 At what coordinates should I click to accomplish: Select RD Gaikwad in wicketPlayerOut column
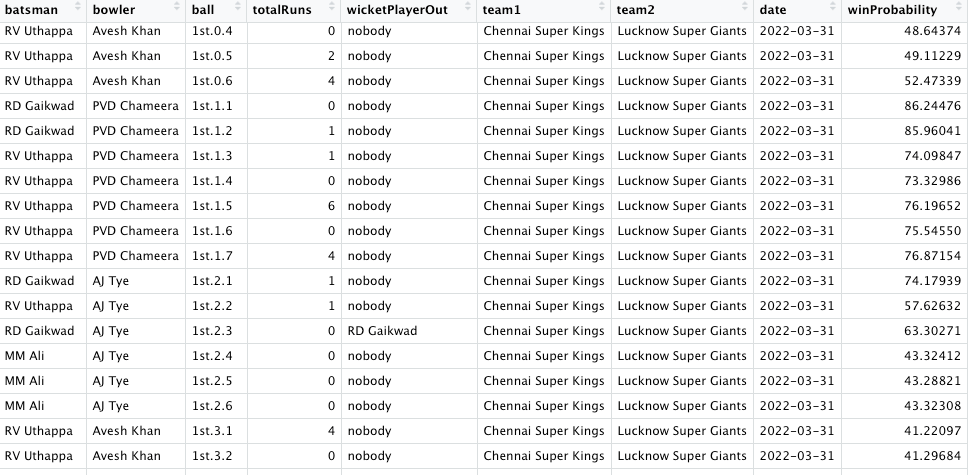click(382, 331)
